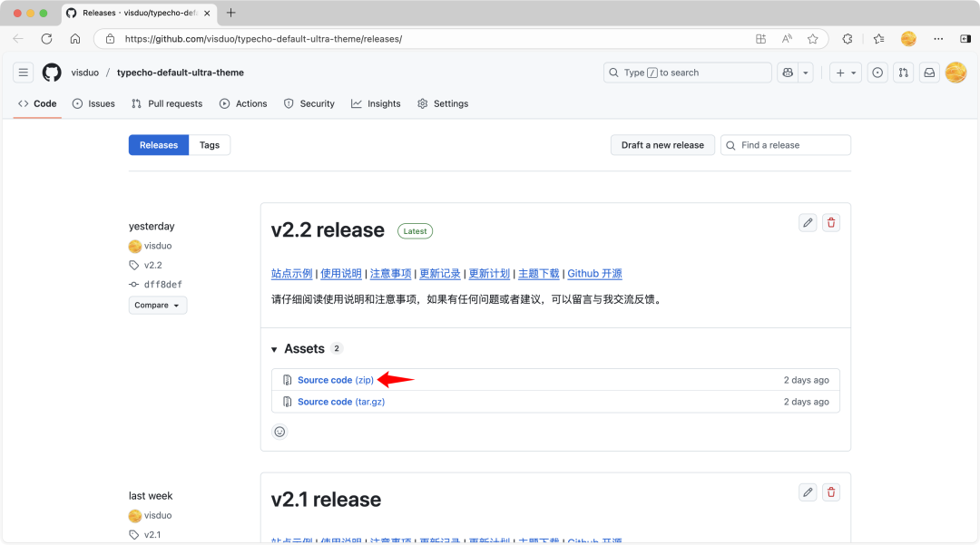Open browser more options ellipsis menu
980x545 pixels.
click(x=938, y=39)
